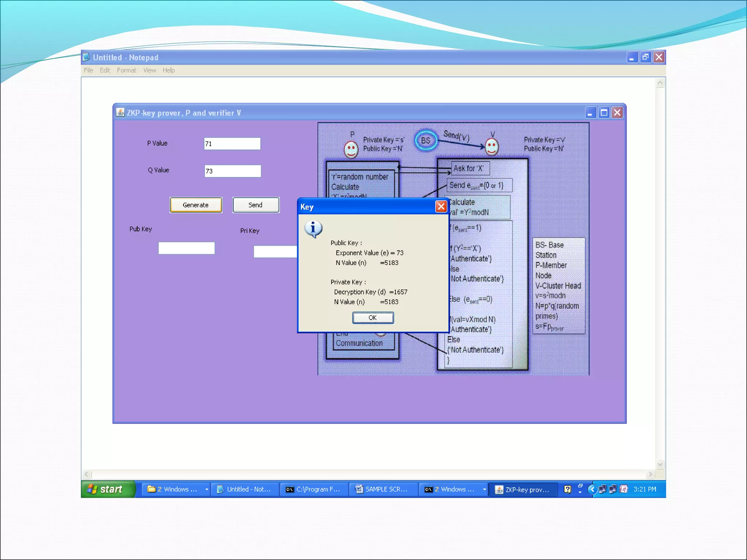Click the Q Value input field
The image size is (747, 560).
coord(233,171)
